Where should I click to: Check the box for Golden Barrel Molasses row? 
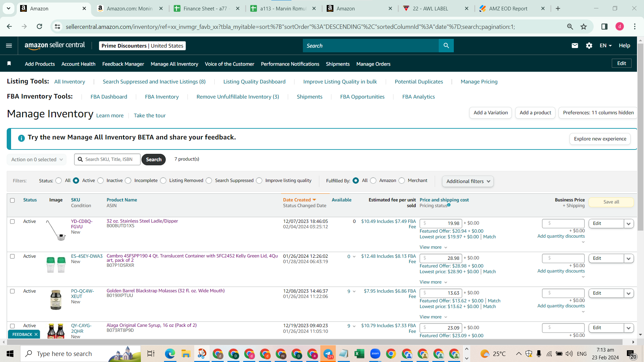pos(12,291)
